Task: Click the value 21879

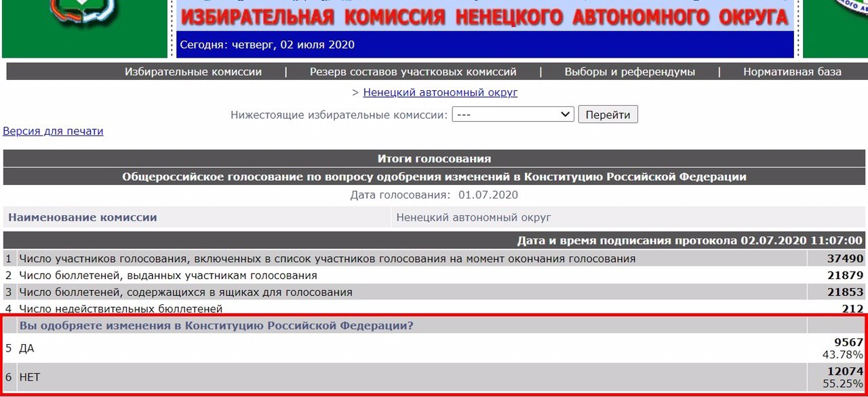Action: pyautogui.click(x=845, y=276)
